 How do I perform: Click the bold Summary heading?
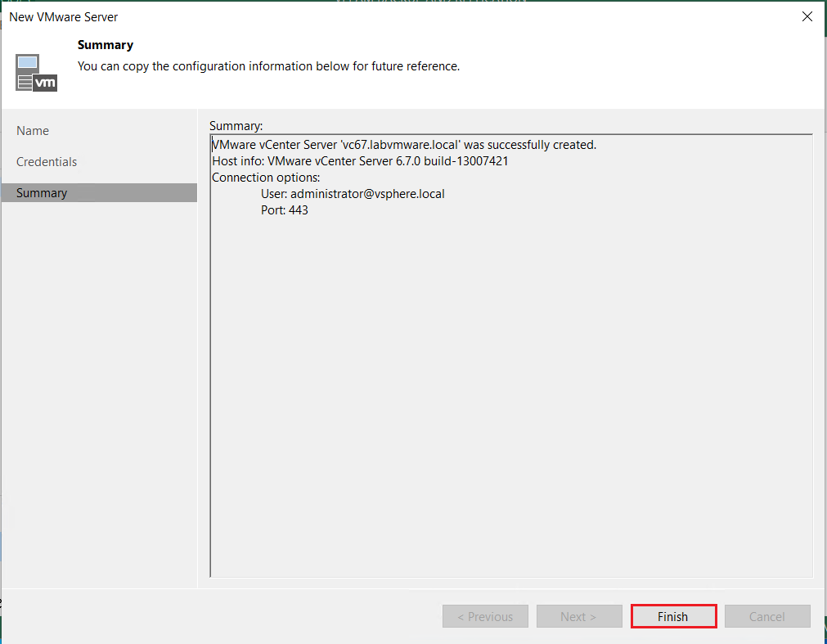106,45
